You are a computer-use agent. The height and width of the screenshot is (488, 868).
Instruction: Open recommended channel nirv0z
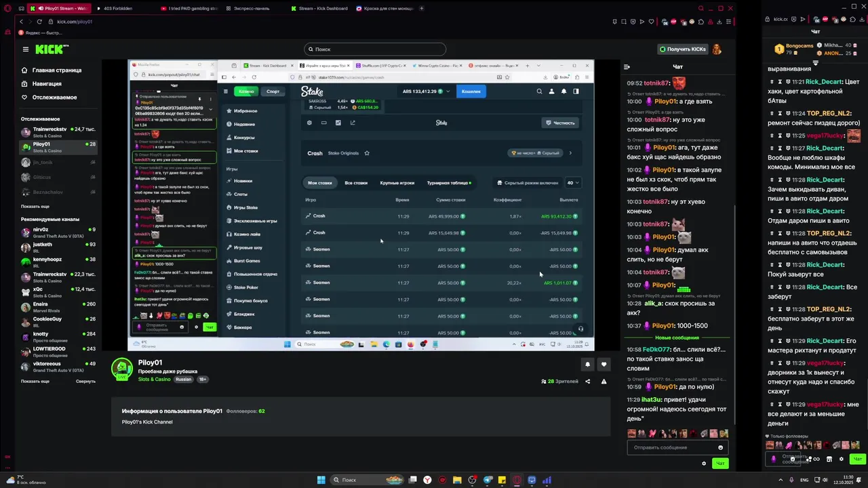(x=60, y=232)
